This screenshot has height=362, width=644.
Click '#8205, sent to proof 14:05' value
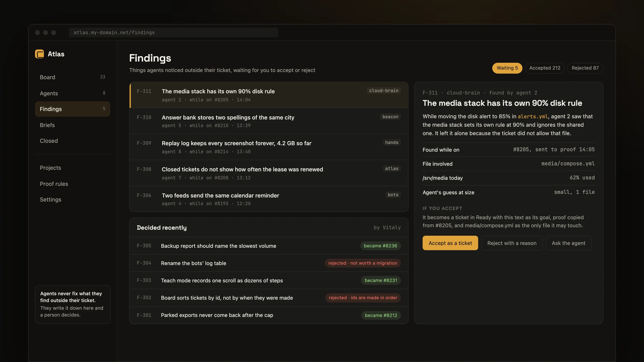(x=554, y=149)
